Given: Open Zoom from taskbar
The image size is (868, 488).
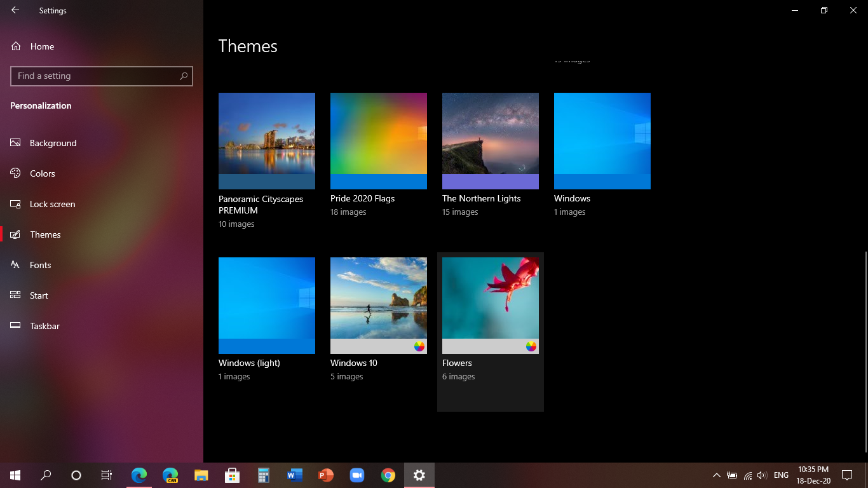Looking at the screenshot, I should click(357, 475).
